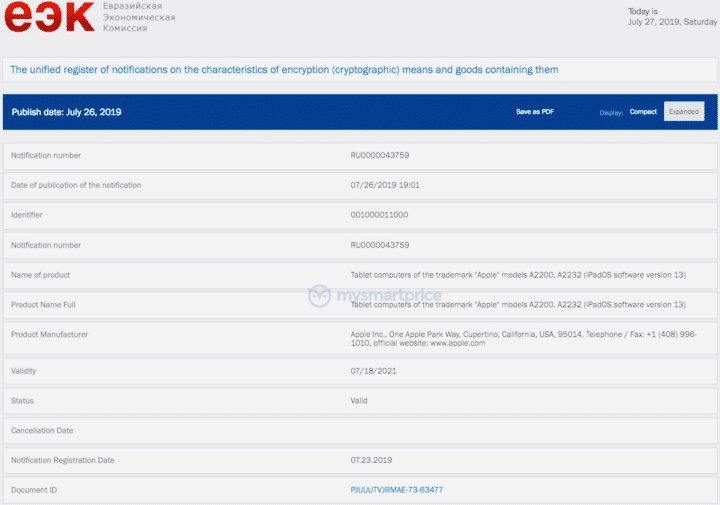Image resolution: width=720 pixels, height=505 pixels.
Task: Switch display to Compact view
Action: click(x=643, y=112)
